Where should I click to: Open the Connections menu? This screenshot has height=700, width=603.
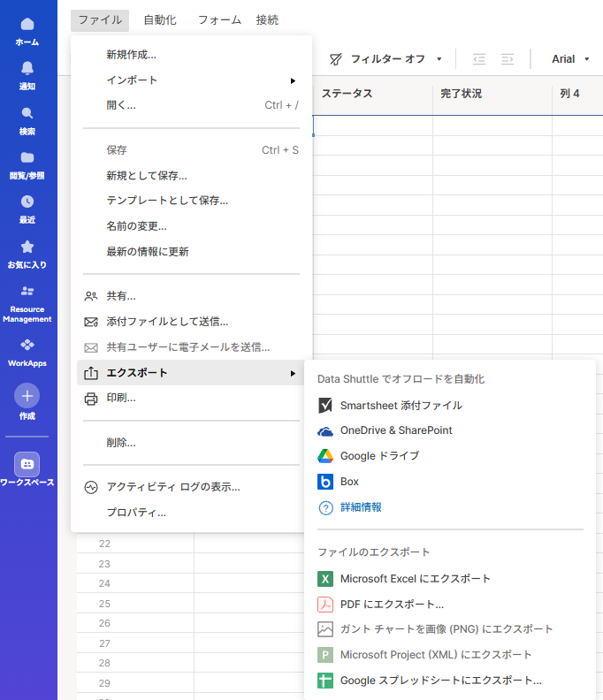[x=267, y=20]
